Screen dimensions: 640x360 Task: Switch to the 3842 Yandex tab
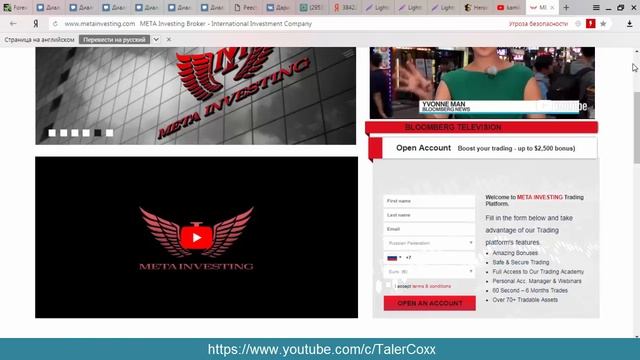(344, 7)
